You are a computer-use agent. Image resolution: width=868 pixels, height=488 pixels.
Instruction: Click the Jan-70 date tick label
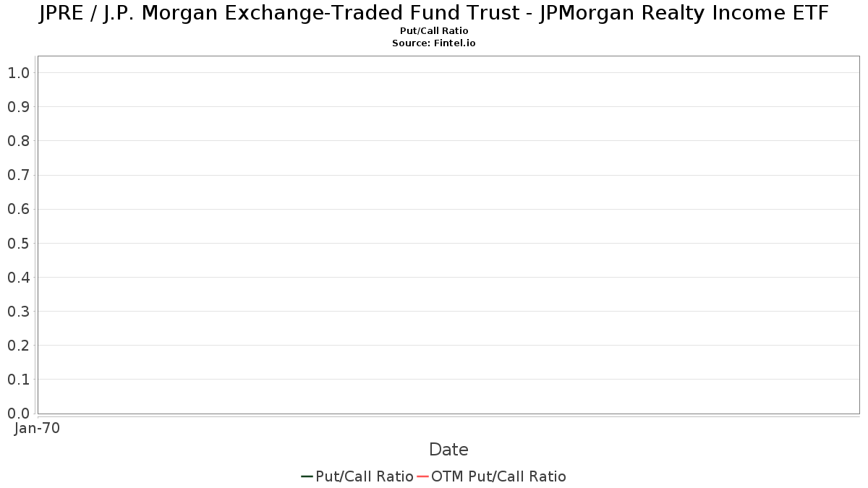(x=37, y=428)
